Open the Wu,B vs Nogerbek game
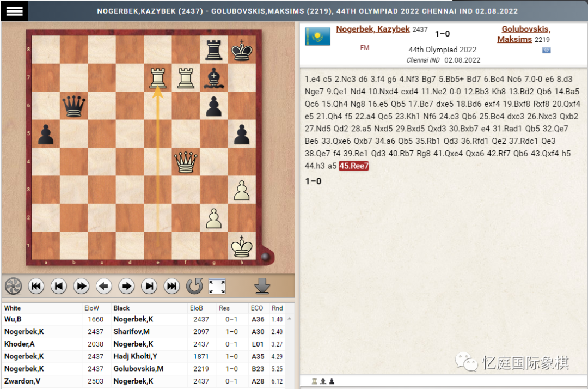Screen dimensions: 588x389 coord(144,319)
